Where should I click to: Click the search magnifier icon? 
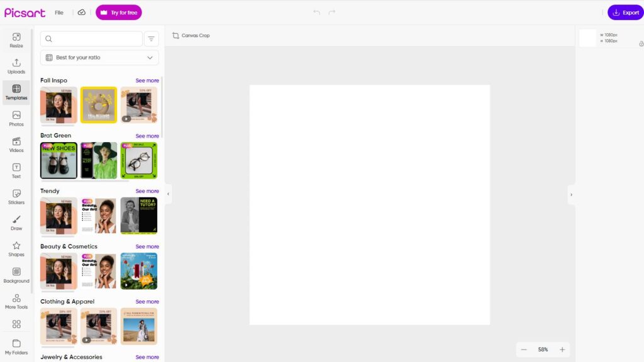pos(48,38)
